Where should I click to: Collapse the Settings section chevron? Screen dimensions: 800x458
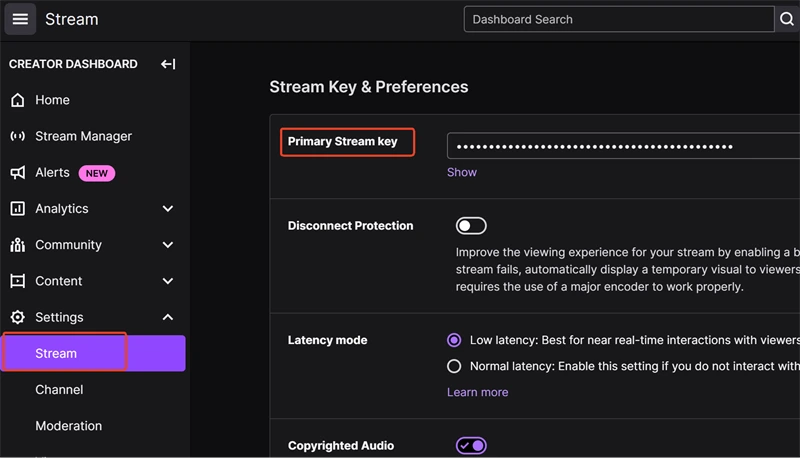[x=167, y=317]
